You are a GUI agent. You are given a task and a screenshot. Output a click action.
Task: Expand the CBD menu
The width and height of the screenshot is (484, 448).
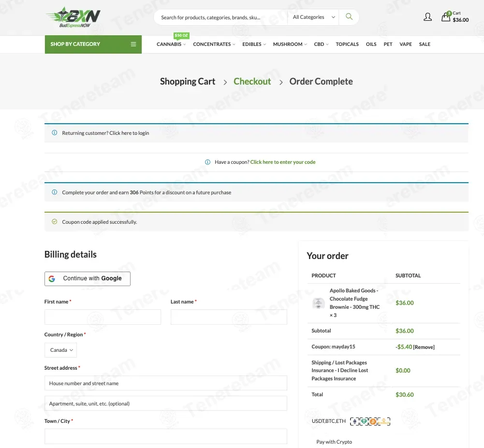(x=322, y=44)
